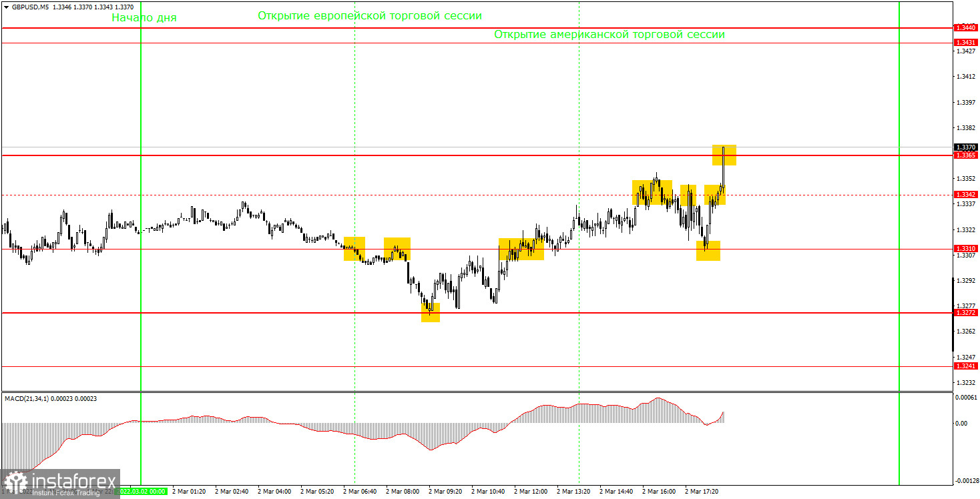Select the red 1.3342 price level tag
Image resolution: width=980 pixels, height=499 pixels.
tap(966, 195)
